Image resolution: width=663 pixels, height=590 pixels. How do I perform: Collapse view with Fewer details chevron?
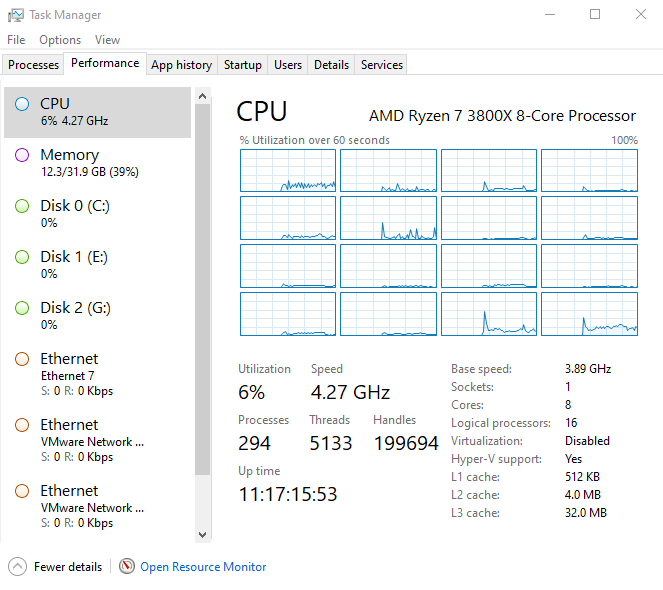pyautogui.click(x=17, y=566)
